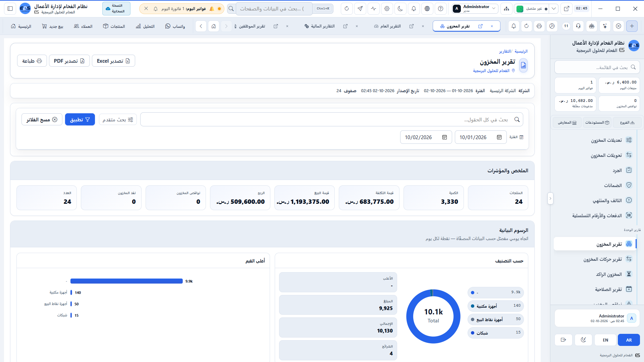Image resolution: width=644 pixels, height=362 pixels.
Task: Open the help question mark icon
Action: pos(440,9)
